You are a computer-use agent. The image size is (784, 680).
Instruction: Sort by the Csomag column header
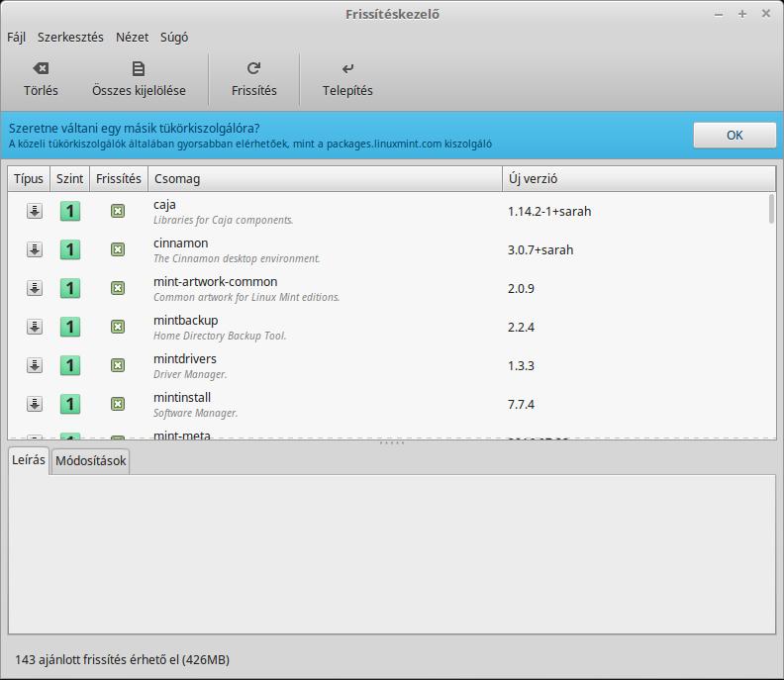coord(325,178)
